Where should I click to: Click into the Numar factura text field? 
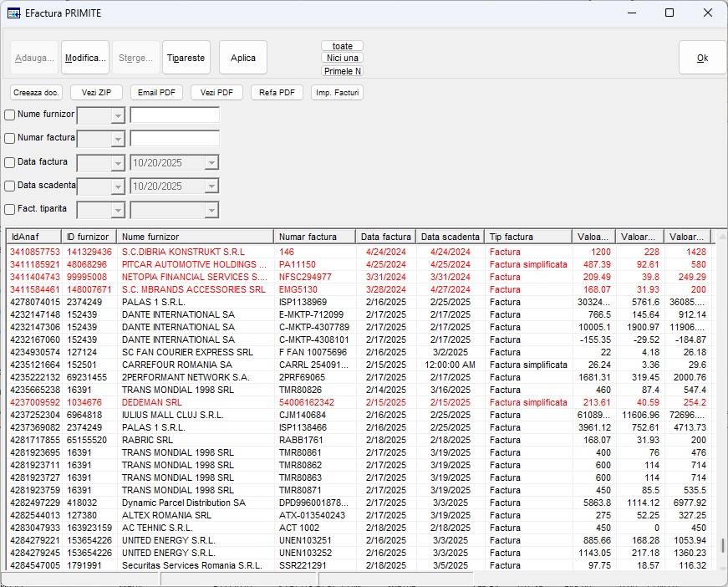(175, 139)
